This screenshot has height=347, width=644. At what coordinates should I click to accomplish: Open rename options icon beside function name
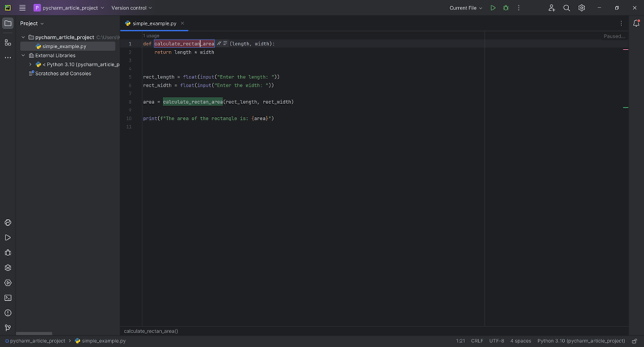pos(222,43)
